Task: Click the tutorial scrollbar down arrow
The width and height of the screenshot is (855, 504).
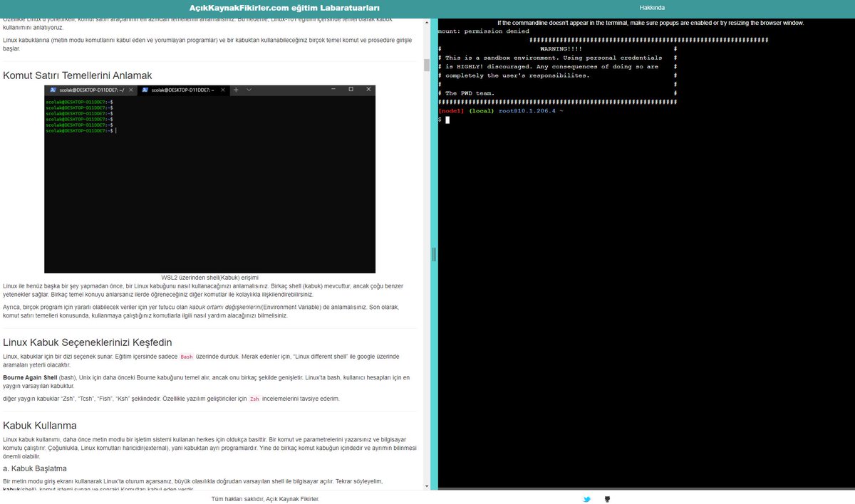Action: coord(427,486)
